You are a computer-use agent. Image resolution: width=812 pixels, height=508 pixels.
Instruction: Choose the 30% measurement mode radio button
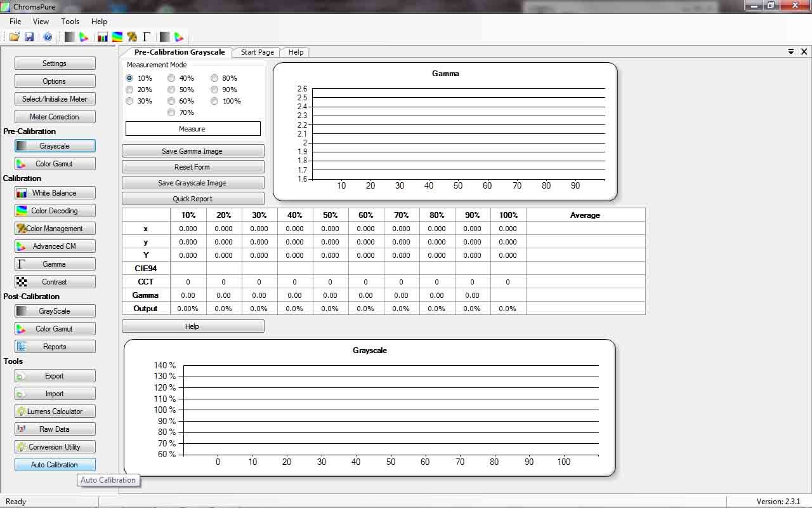[x=130, y=101]
